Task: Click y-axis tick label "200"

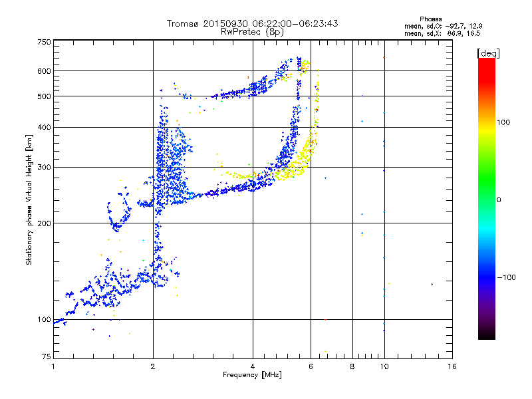Action: tap(44, 223)
